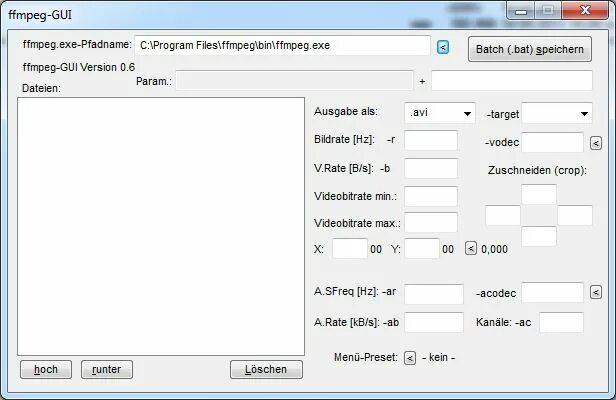Click the X: width input field

[x=350, y=248]
